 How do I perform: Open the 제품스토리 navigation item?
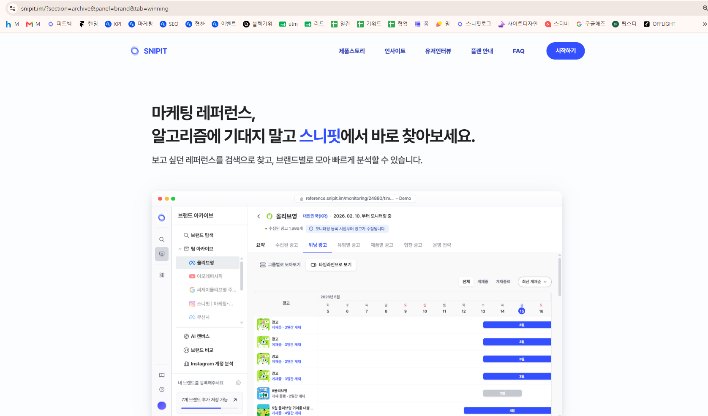[x=352, y=51]
